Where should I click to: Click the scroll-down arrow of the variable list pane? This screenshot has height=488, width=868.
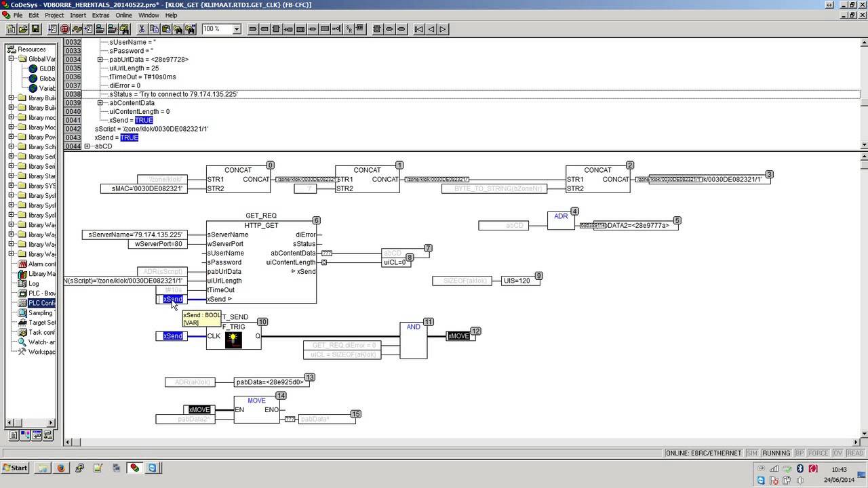coord(863,145)
